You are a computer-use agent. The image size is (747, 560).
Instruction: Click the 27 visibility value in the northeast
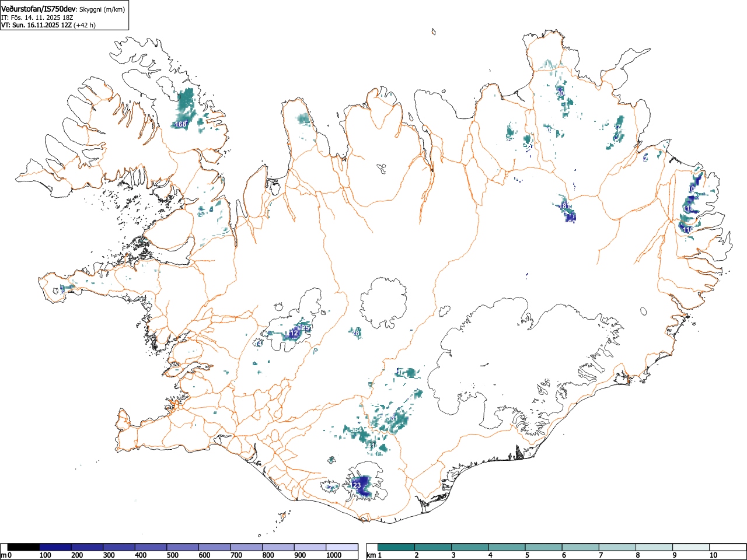618,127
